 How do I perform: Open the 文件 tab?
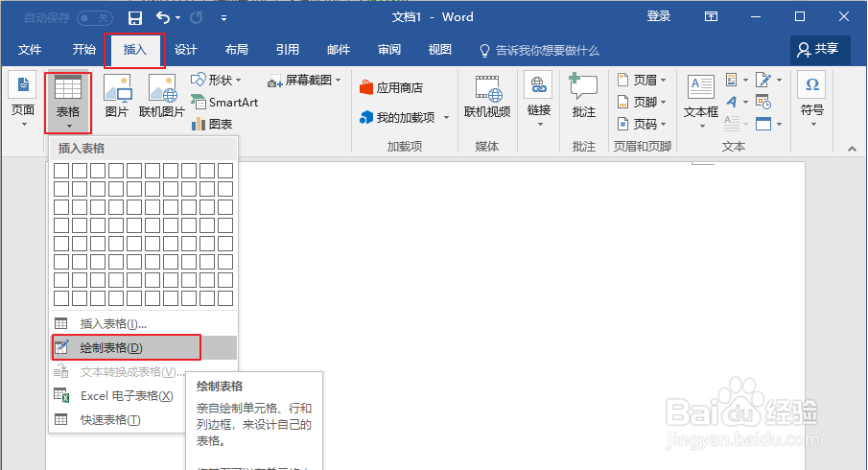[30, 50]
